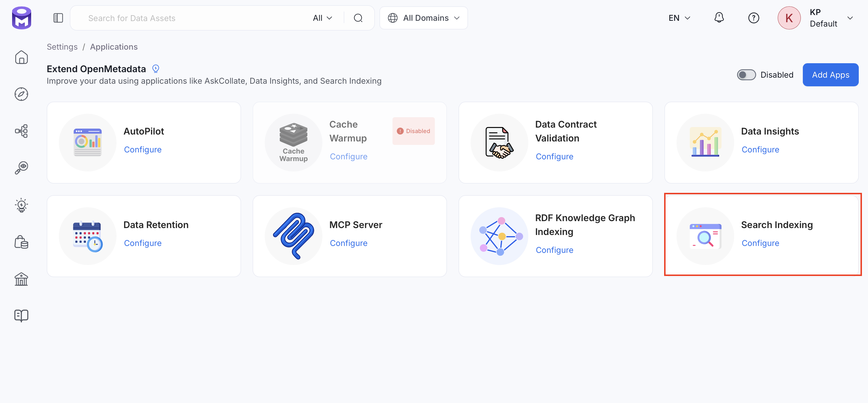This screenshot has width=868, height=403.
Task: Configure the Data Retention app
Action: click(x=143, y=243)
